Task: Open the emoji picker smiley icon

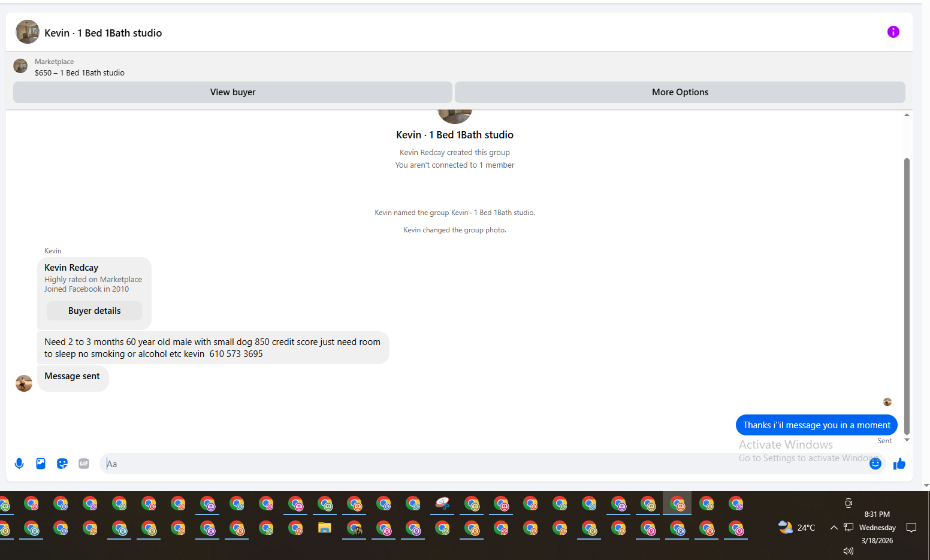Action: (x=875, y=464)
